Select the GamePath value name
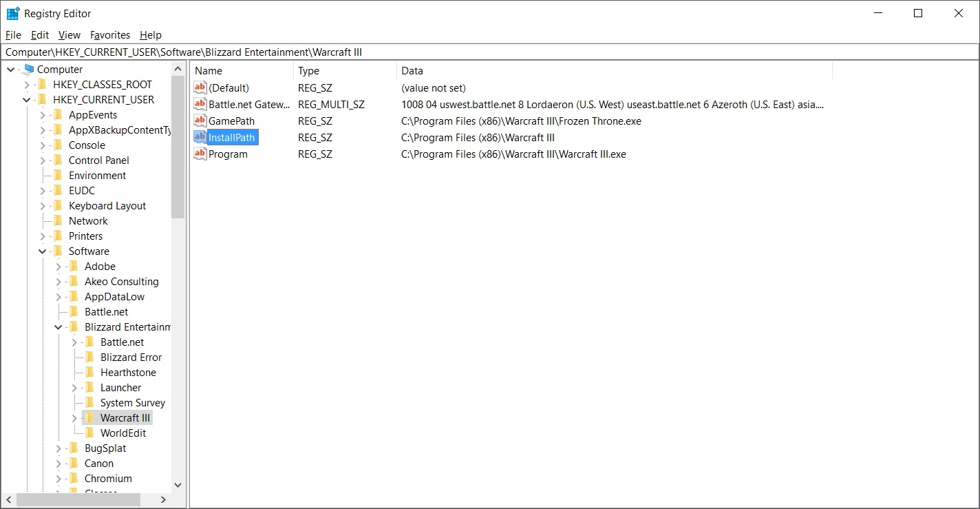This screenshot has width=980, height=509. pos(231,121)
